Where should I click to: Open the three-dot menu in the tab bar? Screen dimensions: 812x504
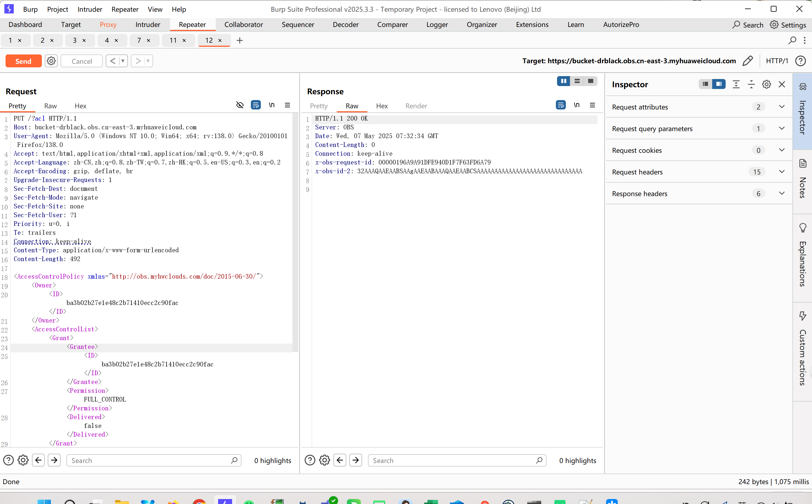coord(805,40)
